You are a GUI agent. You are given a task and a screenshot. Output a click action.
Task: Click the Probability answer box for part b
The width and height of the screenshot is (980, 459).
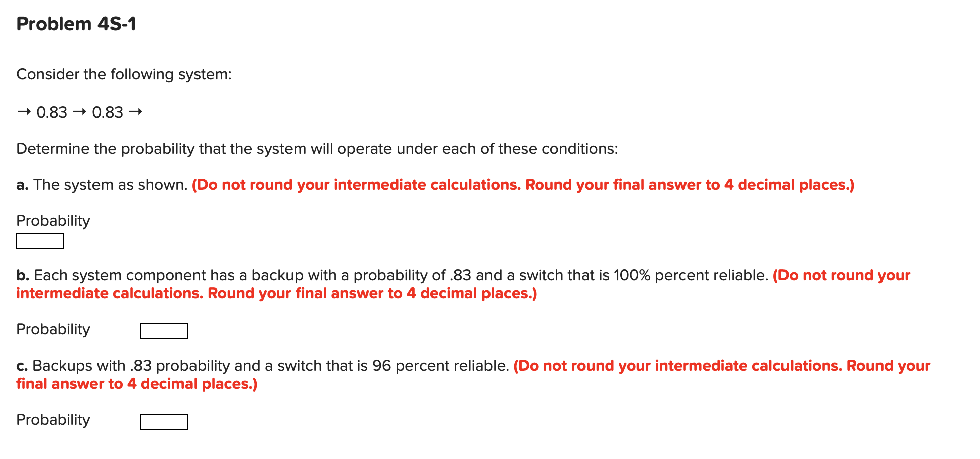[164, 331]
